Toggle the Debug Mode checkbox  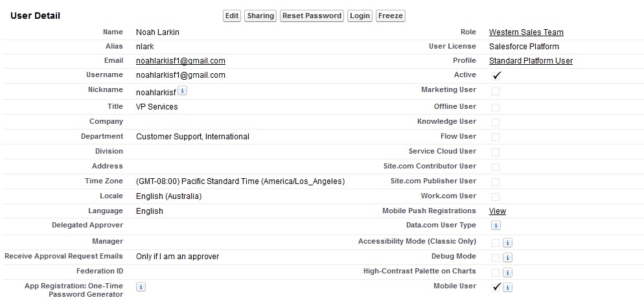[496, 257]
